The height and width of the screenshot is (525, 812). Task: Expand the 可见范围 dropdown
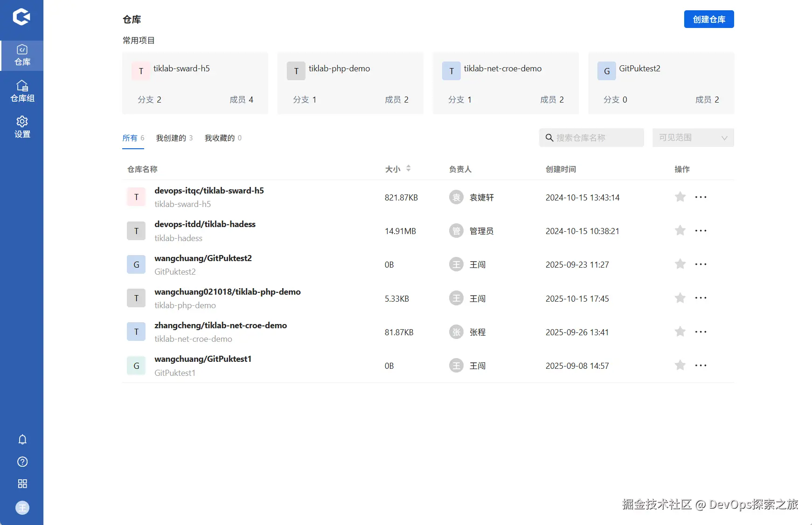[693, 138]
